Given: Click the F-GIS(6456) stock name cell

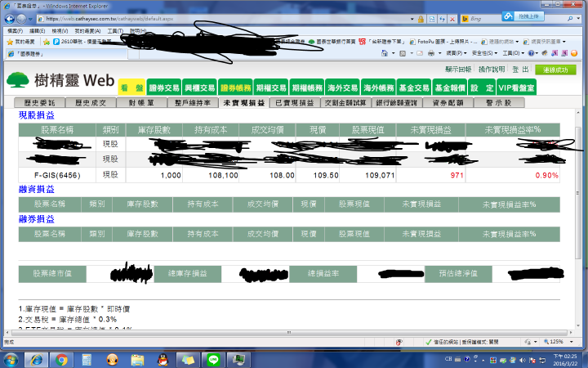Looking at the screenshot, I should tap(57, 175).
